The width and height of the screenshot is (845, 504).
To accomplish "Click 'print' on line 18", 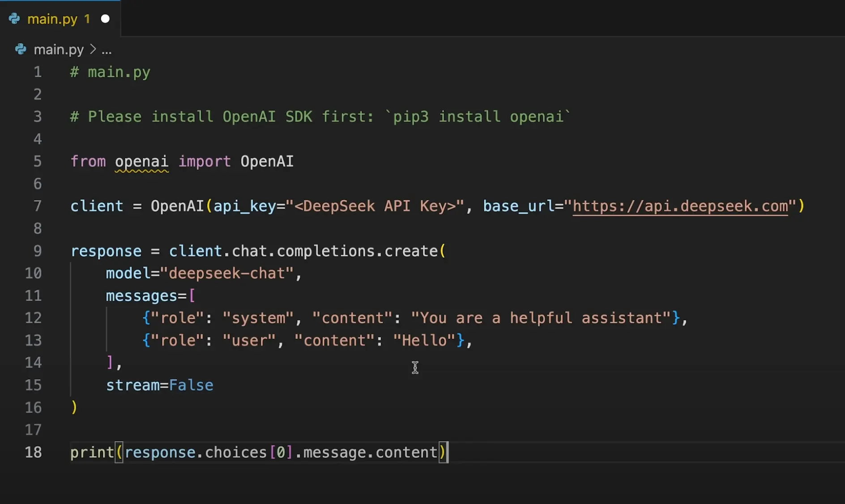I will (x=92, y=453).
